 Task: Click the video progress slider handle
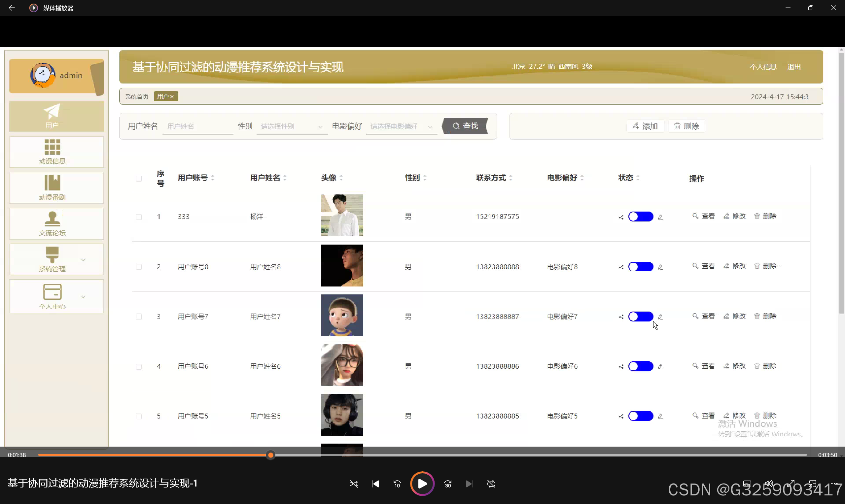tap(270, 455)
